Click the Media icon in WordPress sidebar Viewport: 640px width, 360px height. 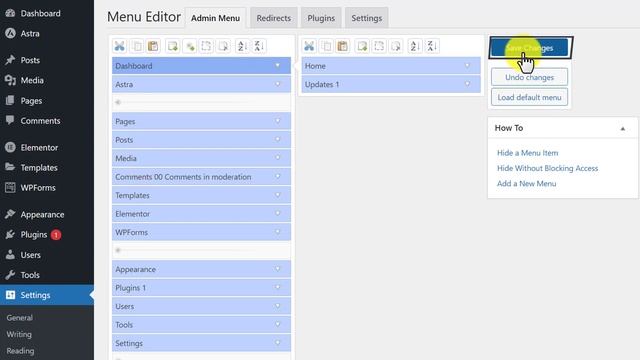click(x=10, y=80)
